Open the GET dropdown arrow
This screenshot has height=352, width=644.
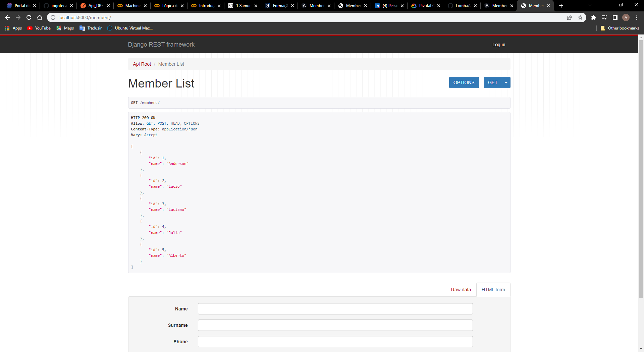(x=505, y=82)
